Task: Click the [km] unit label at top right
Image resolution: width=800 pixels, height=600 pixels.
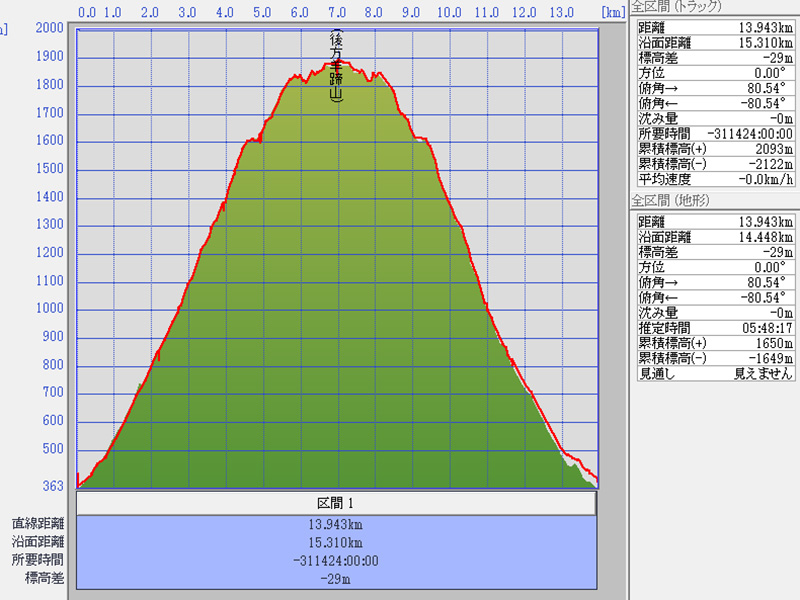Action: coord(614,13)
